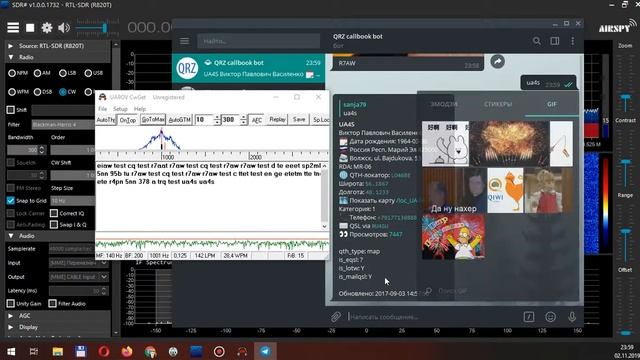Screen dimensions: 640x360
Task: Toggle Telegram side panel icon
Action: [555, 41]
